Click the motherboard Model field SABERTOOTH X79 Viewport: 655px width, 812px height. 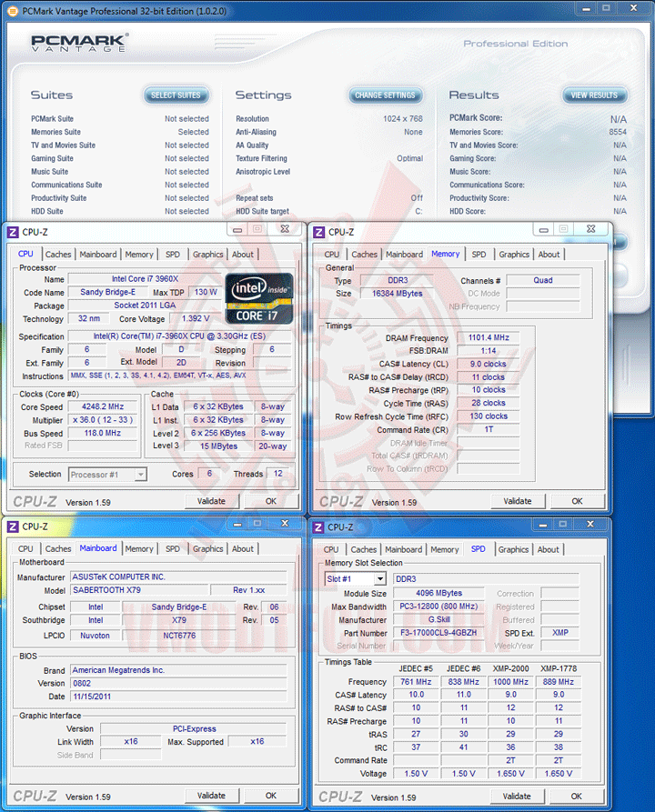click(x=140, y=590)
